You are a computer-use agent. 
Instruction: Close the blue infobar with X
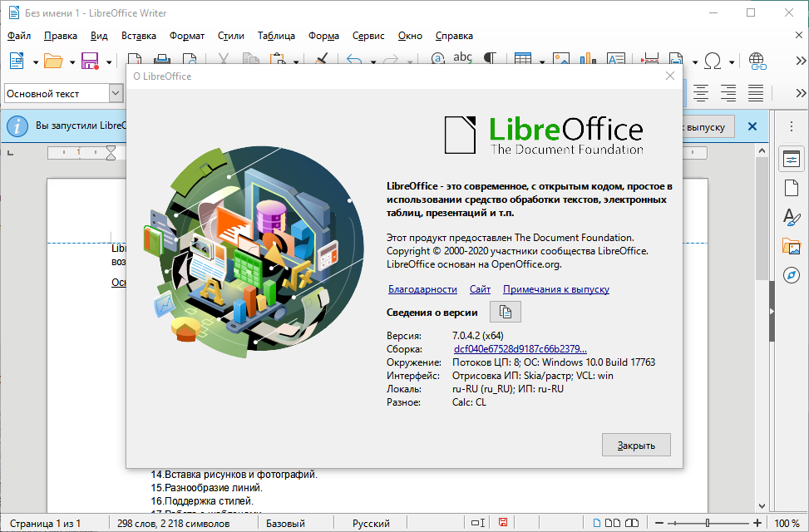752,126
